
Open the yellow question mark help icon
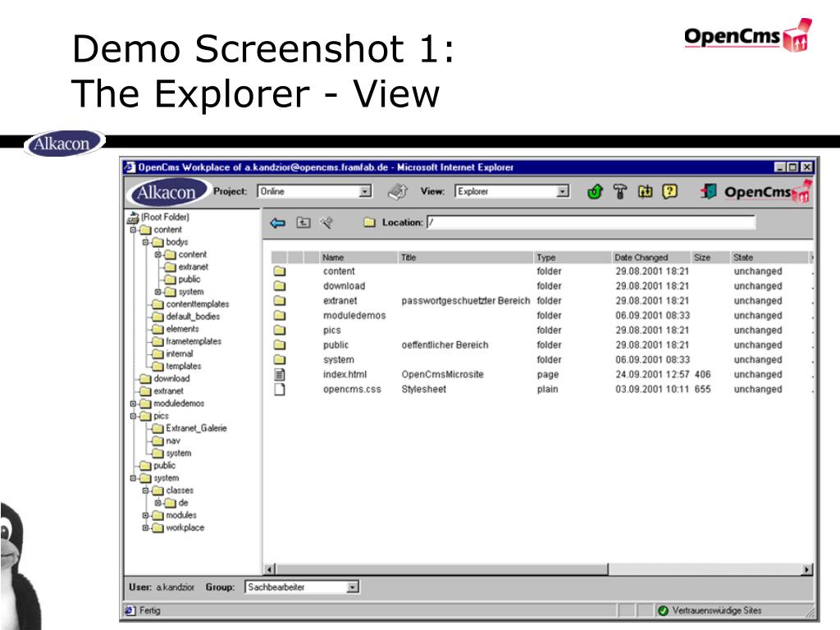pyautogui.click(x=669, y=191)
